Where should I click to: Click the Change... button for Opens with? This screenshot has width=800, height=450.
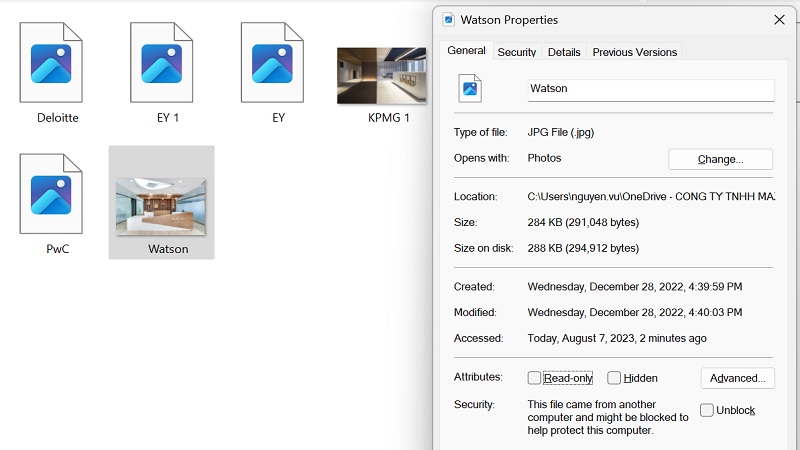(720, 159)
